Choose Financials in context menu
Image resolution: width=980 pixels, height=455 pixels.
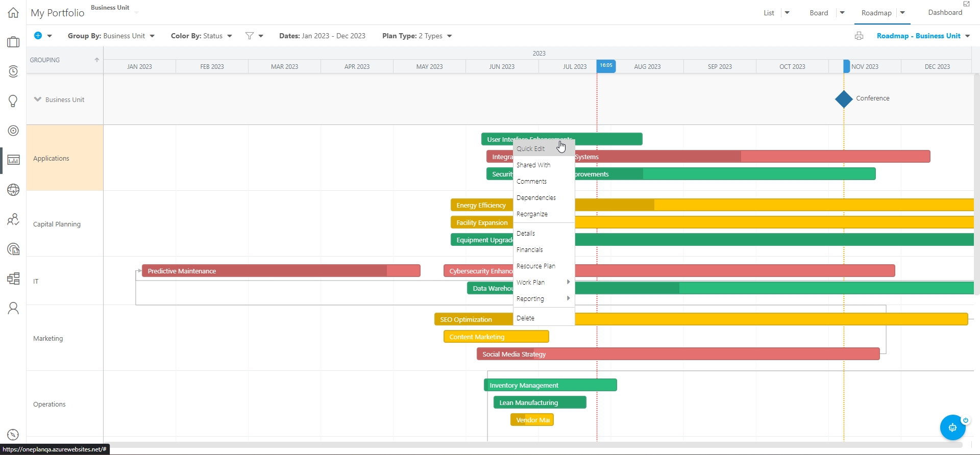click(x=544, y=249)
